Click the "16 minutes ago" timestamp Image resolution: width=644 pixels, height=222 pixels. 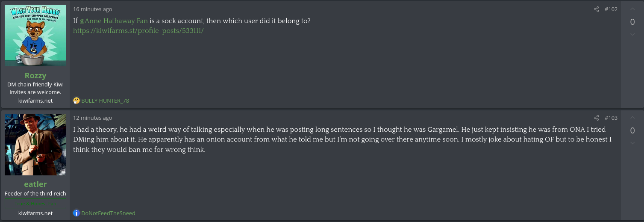pyautogui.click(x=93, y=9)
